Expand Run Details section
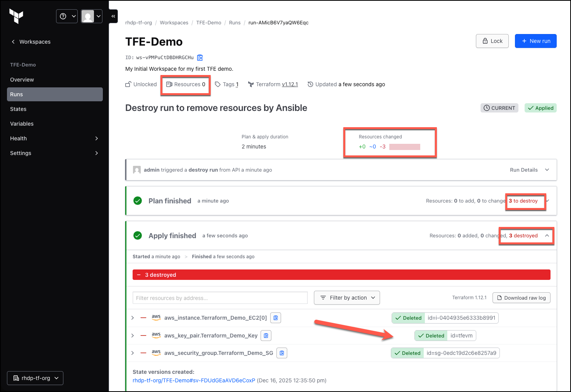 click(529, 170)
